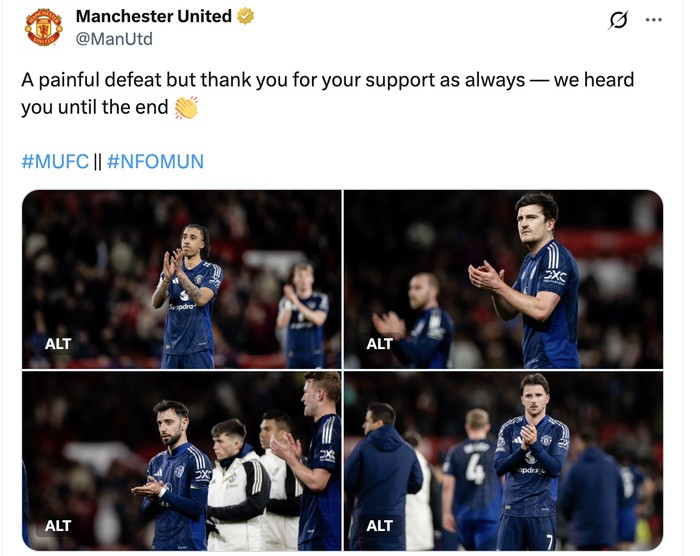
Task: Open the @ManUtd handle link
Action: click(114, 39)
